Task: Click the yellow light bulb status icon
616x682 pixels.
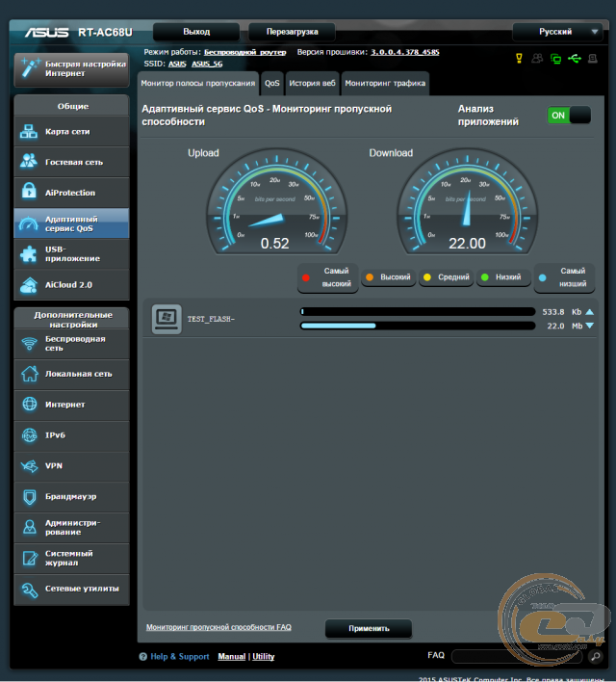Action: 519,59
